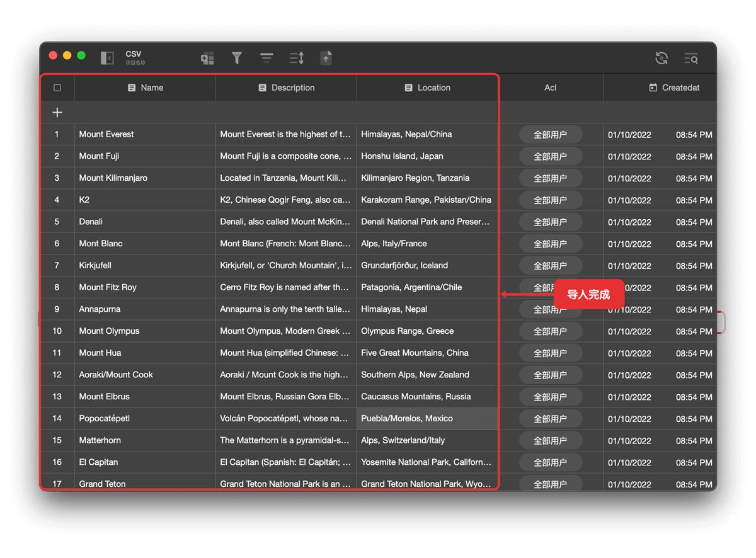
Task: Select the Mount Everest name cell
Action: pyautogui.click(x=145, y=134)
